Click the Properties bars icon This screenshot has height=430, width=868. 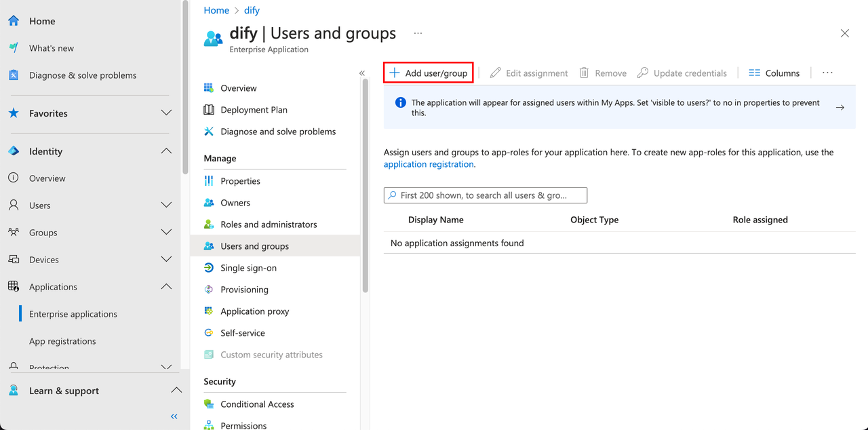click(209, 181)
